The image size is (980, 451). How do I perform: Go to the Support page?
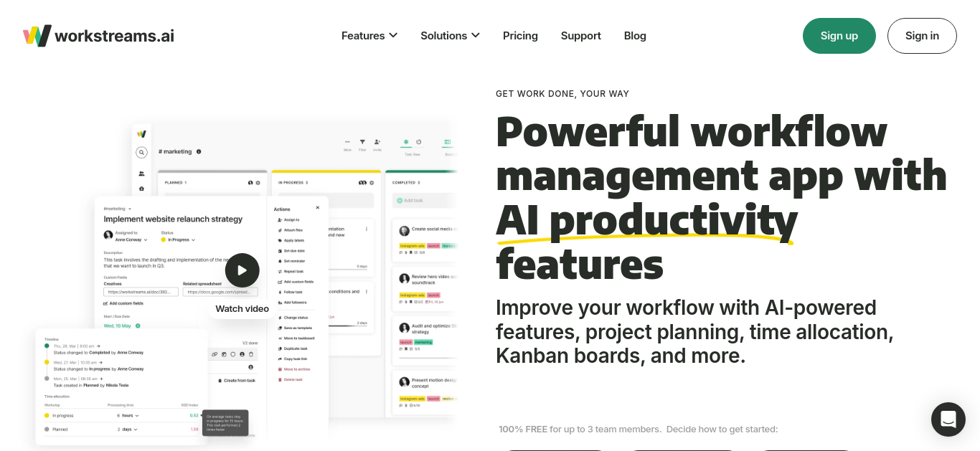tap(581, 36)
